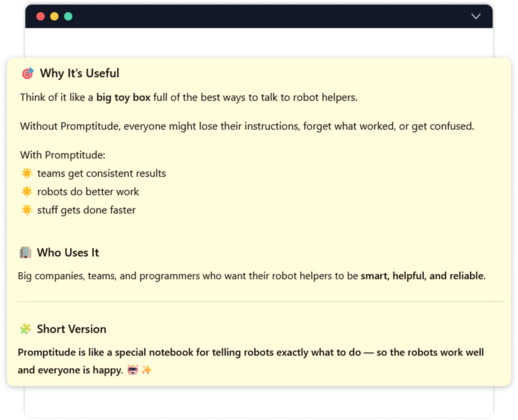Image resolution: width=518 pixels, height=420 pixels.
Task: Click the green window dot
Action: [68, 16]
